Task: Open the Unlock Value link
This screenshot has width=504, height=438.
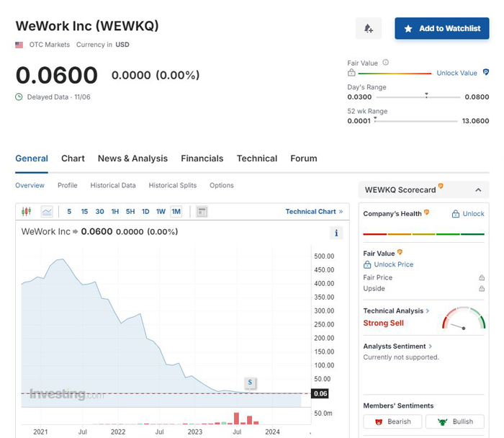Action: pos(456,73)
